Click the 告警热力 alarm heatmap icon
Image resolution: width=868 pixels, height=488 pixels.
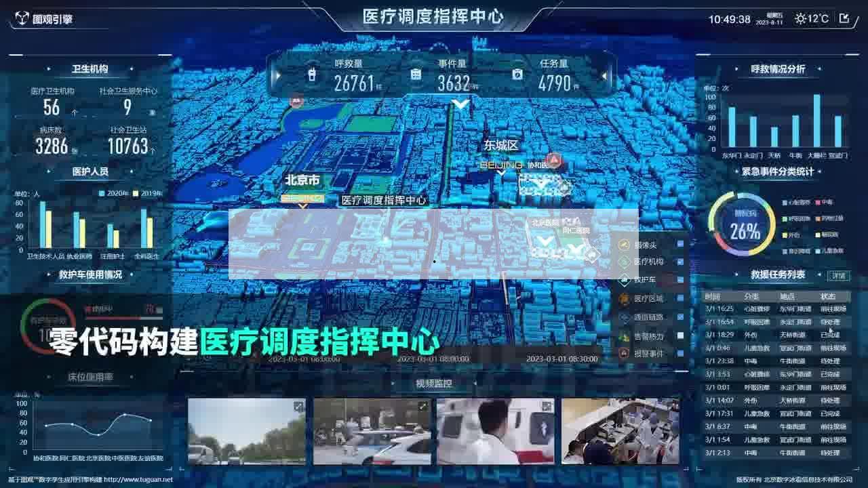pyautogui.click(x=623, y=336)
